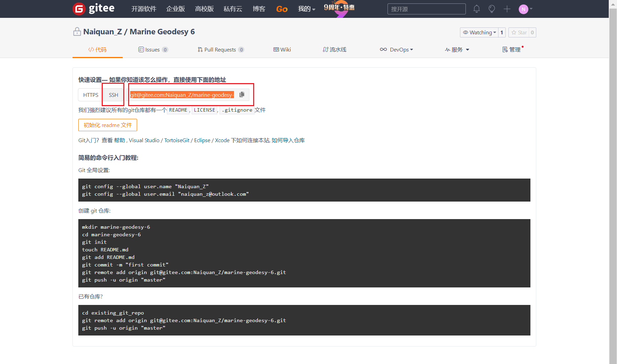Click 初始化 readme 文件 button
Screen dimensions: 617x364
(108, 125)
